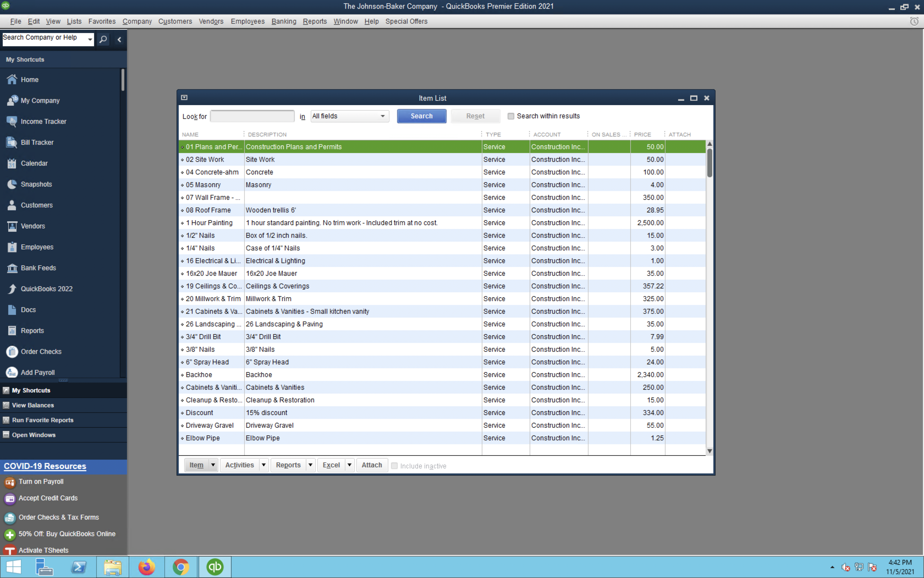Viewport: 924px width, 578px height.
Task: Open the Docs shortcut icon
Action: (12, 310)
